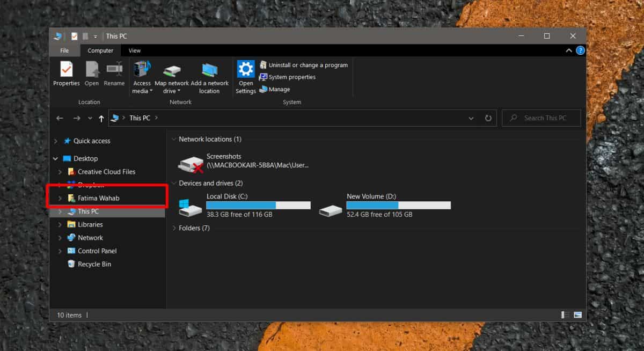
Task: Refresh the folder view with the refresh icon
Action: click(x=488, y=118)
